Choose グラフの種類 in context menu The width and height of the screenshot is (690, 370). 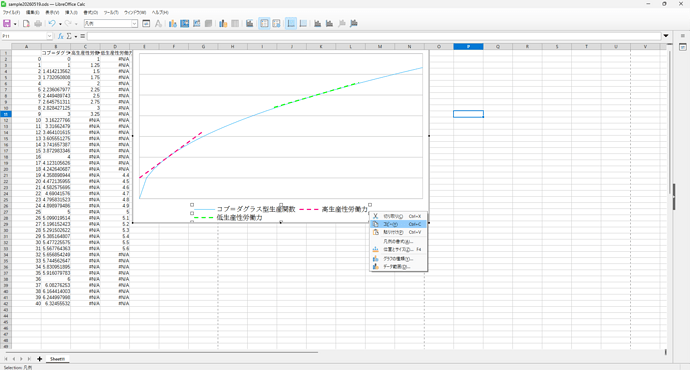[398, 259]
